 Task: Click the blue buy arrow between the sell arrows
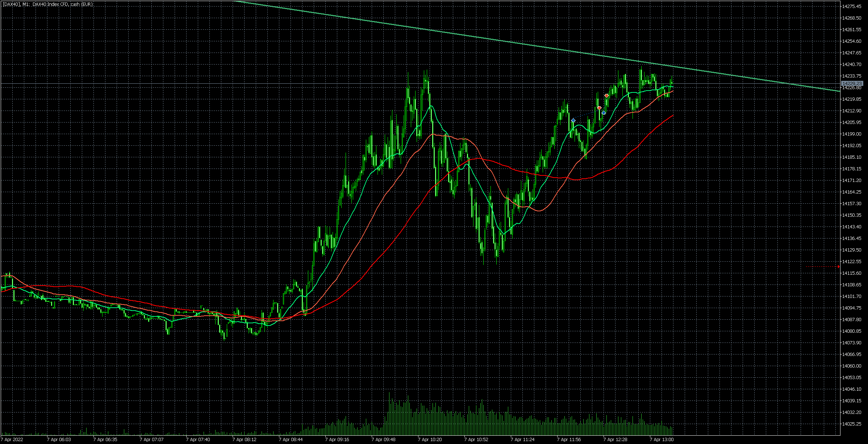click(x=604, y=113)
